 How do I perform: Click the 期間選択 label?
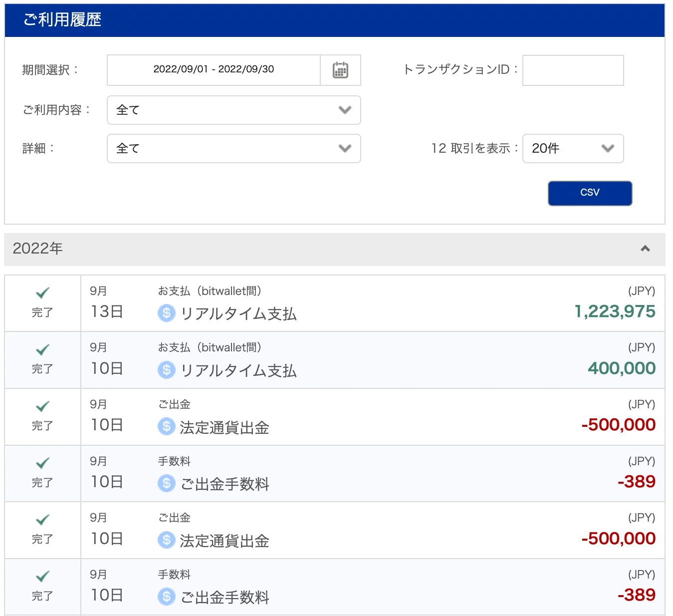pyautogui.click(x=50, y=70)
